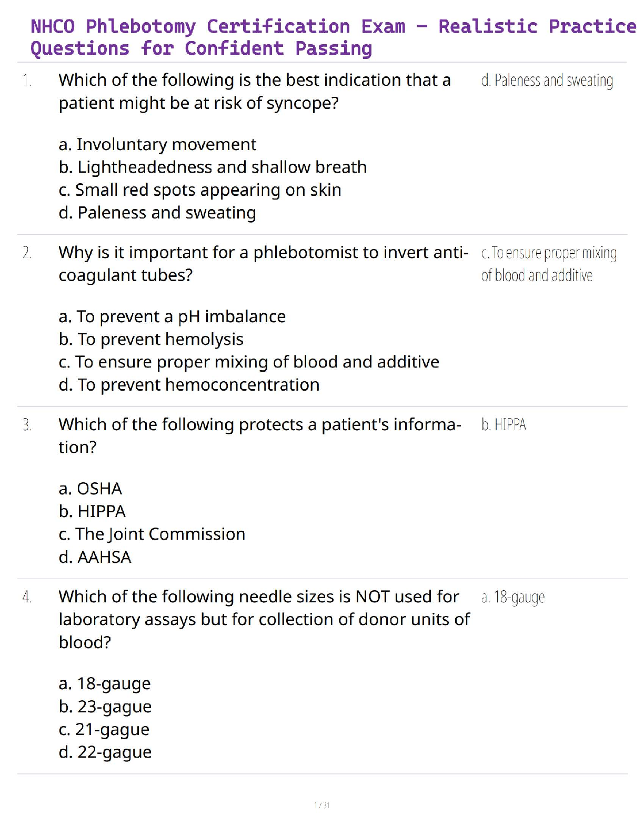
Task: Select the 'a. OSHA' answer choice
Action: [x=90, y=489]
